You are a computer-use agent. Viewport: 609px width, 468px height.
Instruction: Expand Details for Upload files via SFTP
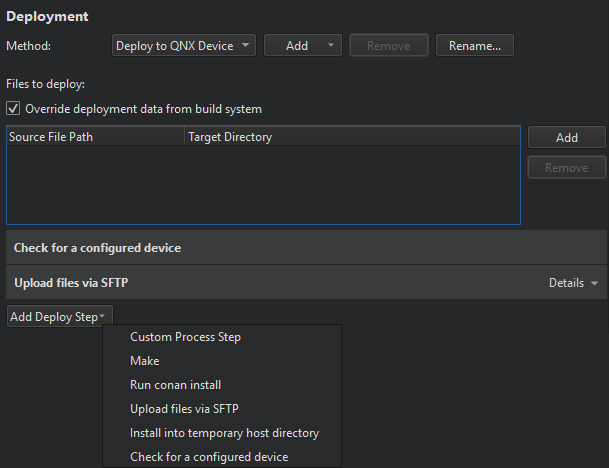(572, 283)
